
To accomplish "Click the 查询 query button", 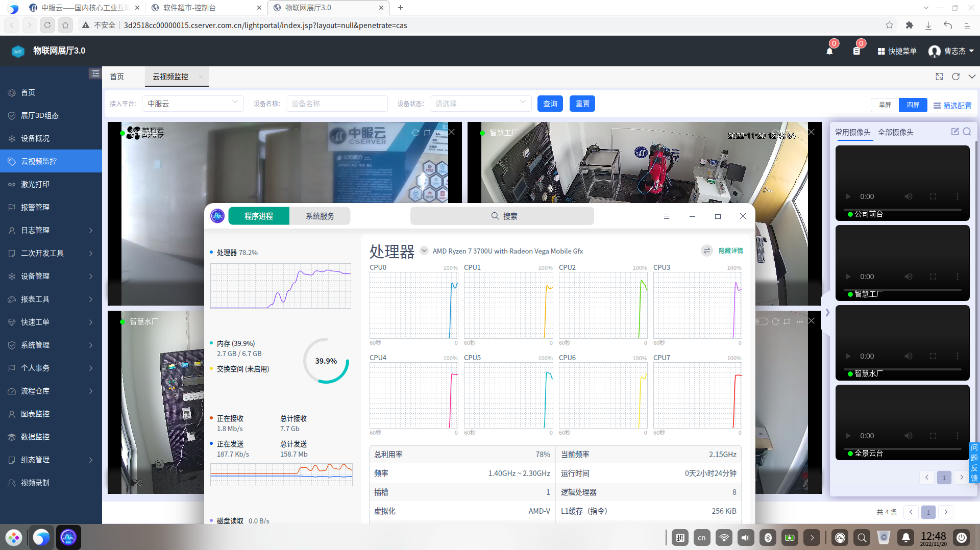I will [550, 104].
